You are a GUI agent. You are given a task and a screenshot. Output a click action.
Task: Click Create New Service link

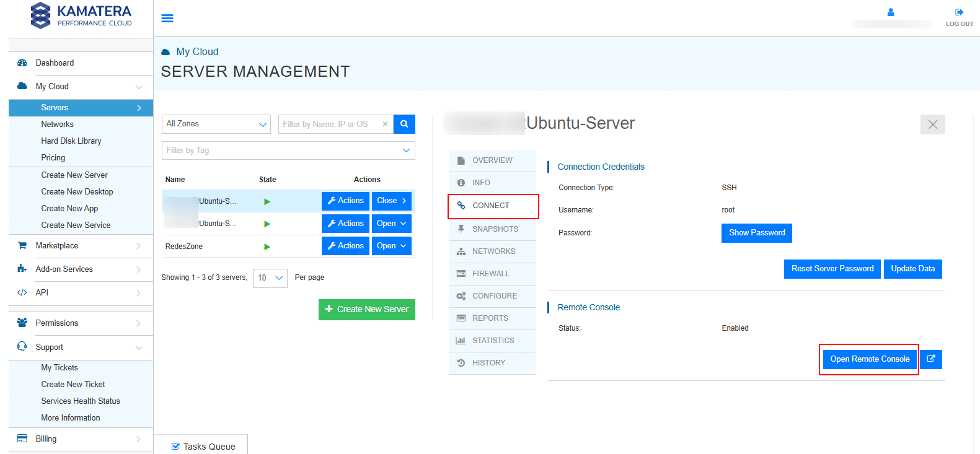point(76,225)
